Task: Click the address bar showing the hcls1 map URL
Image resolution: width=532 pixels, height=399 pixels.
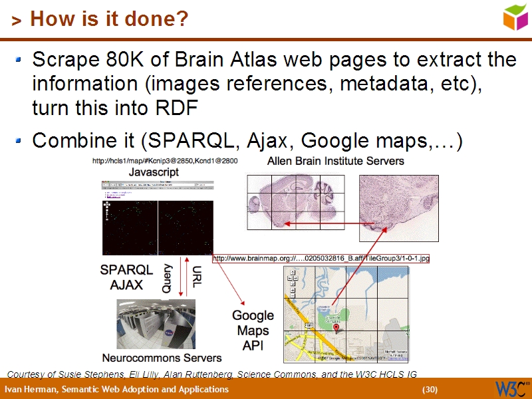Action: point(157,184)
